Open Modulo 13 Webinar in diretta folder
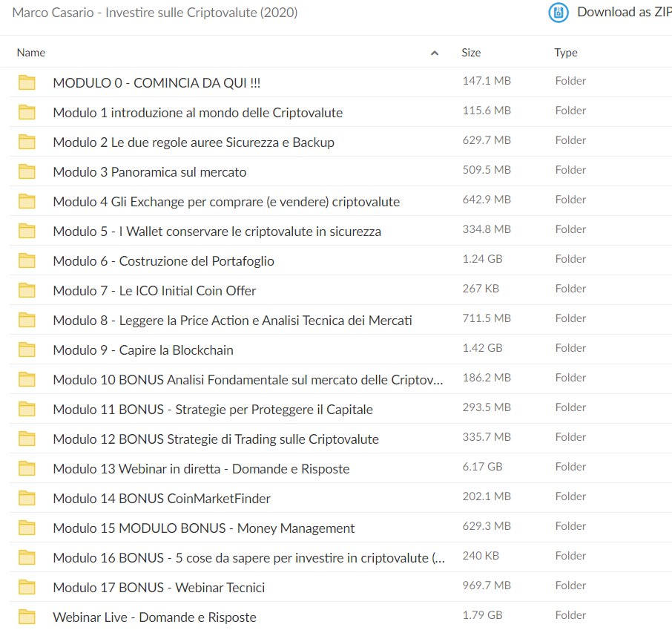 (x=201, y=469)
